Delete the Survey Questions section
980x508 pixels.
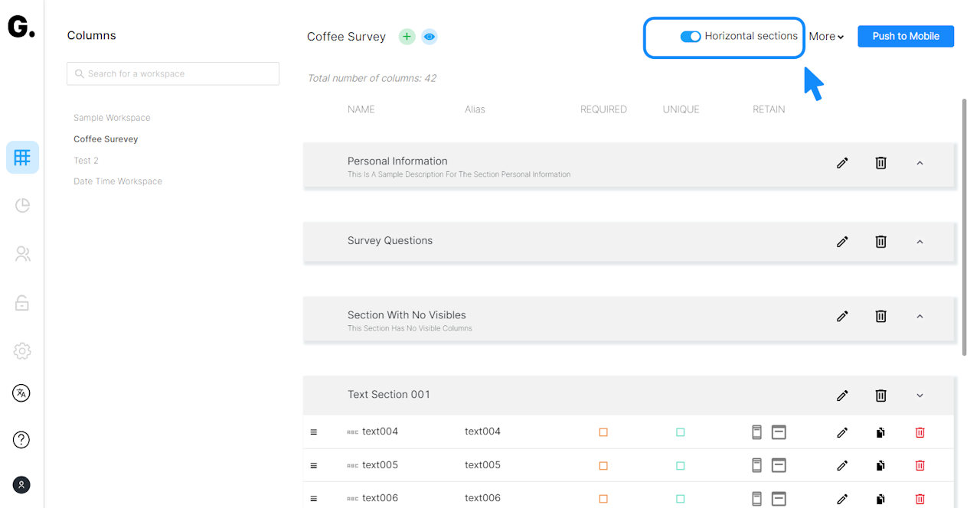click(x=880, y=242)
